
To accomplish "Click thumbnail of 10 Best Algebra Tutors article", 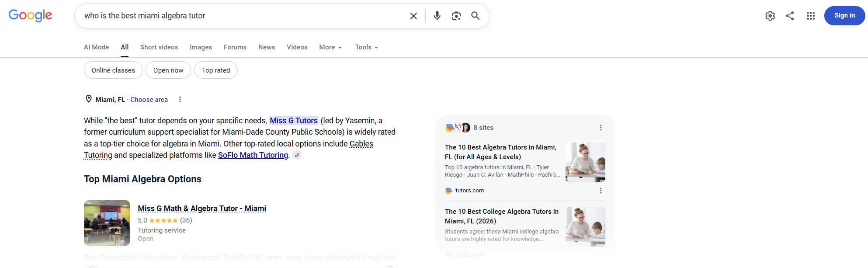I will click(585, 162).
